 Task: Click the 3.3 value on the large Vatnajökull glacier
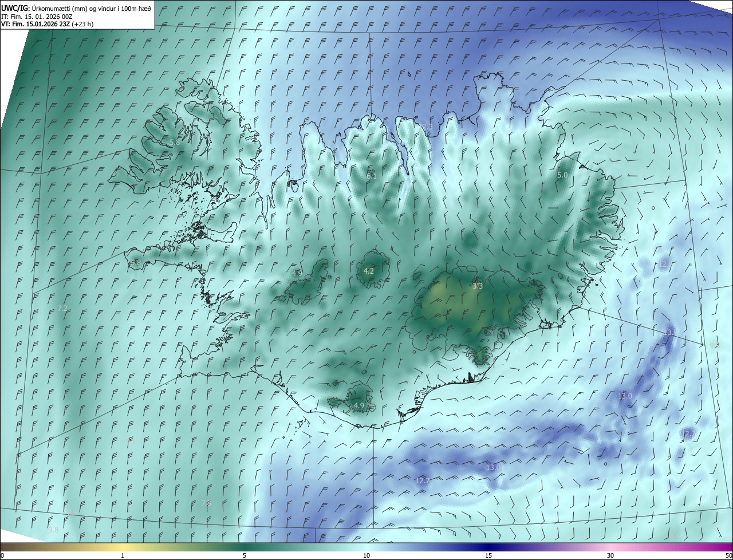click(x=478, y=286)
